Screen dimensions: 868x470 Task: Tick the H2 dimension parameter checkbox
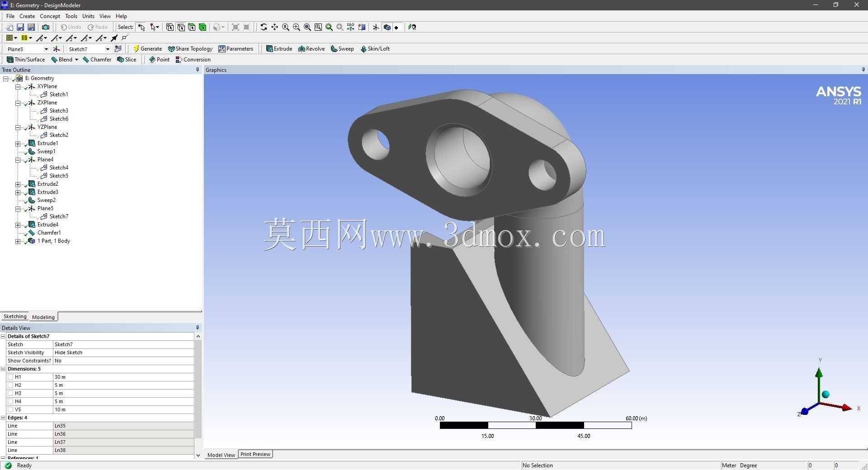[10, 385]
